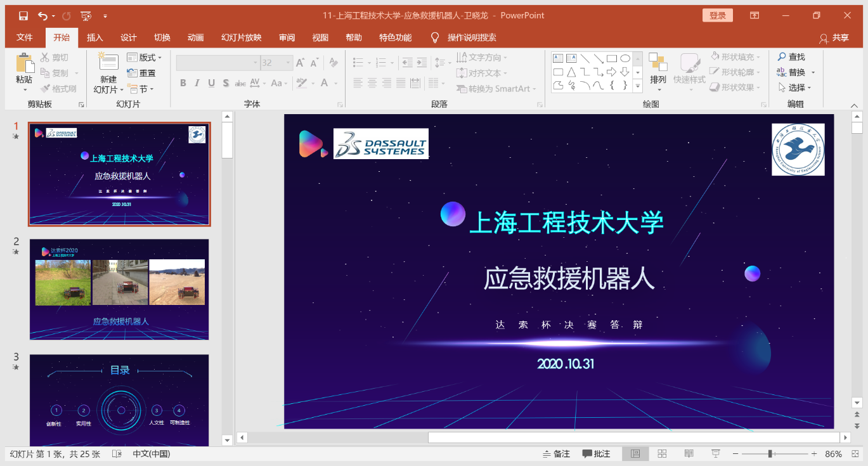Open Reading View from status bar
The image size is (868, 466).
pos(689,454)
